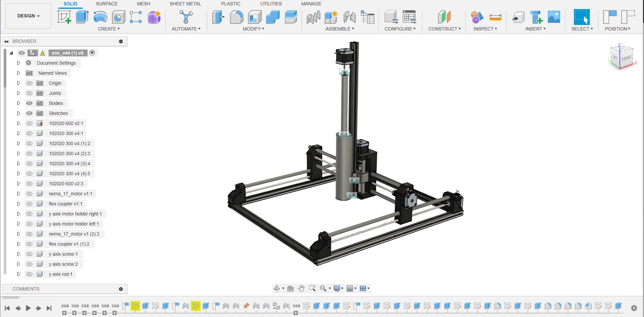This screenshot has width=644, height=317.
Task: Click the pinned joint origin timeline marker
Action: point(246,306)
